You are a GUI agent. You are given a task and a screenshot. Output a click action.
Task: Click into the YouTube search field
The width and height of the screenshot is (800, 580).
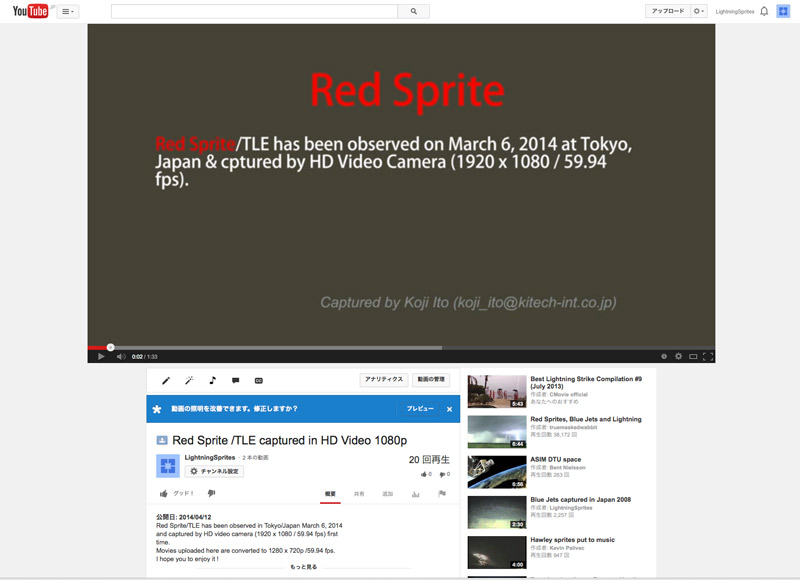click(254, 11)
